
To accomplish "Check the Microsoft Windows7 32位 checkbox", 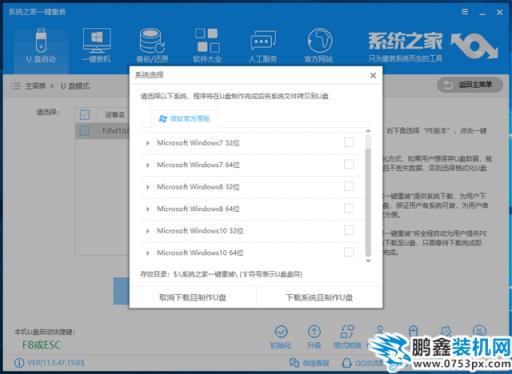I will [349, 142].
